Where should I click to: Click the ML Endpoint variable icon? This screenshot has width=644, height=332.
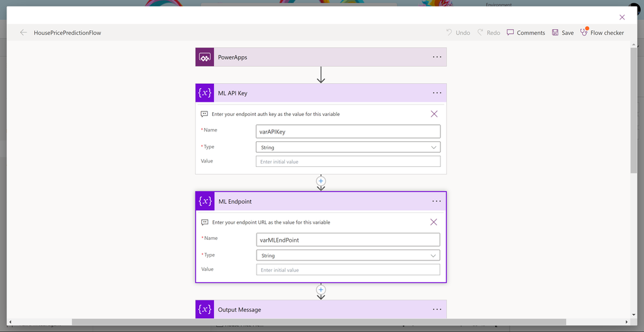coord(205,201)
